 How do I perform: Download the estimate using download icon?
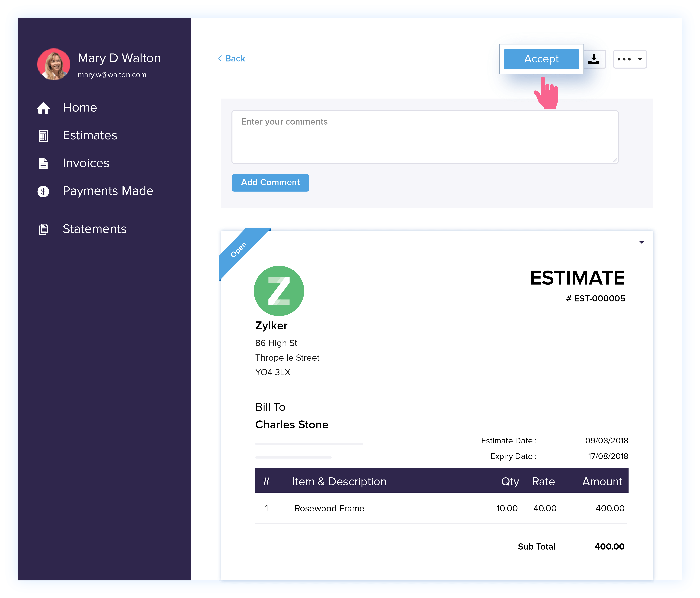[594, 60]
